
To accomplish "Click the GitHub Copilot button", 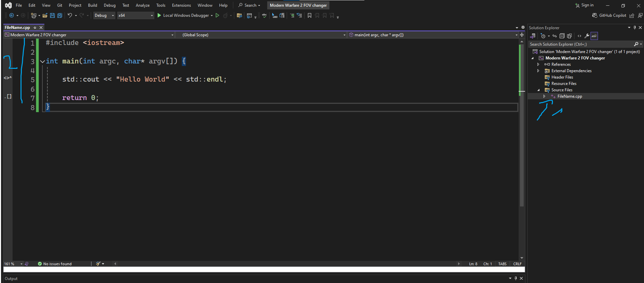I will point(609,15).
